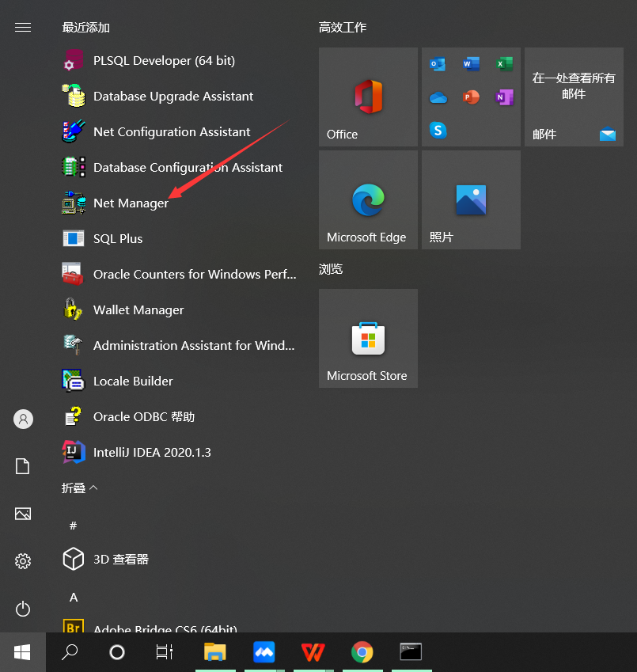Click the 最近添加 section header

[x=85, y=28]
